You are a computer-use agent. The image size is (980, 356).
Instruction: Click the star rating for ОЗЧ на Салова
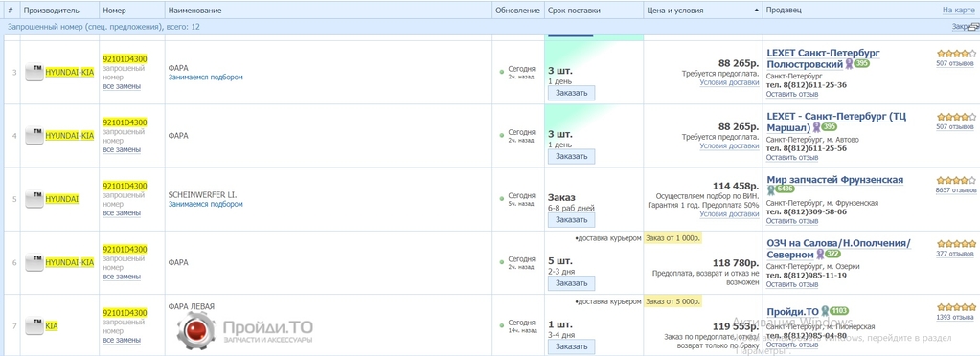956,244
